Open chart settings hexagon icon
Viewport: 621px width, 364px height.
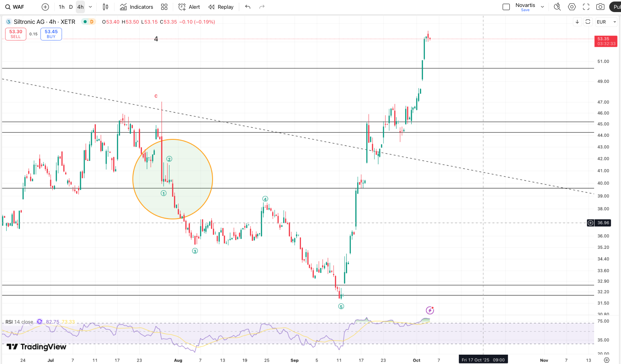(x=572, y=7)
